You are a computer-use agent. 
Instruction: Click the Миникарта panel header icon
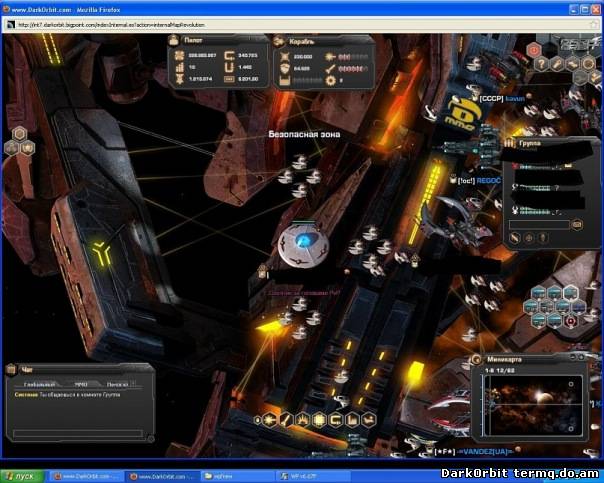point(475,360)
